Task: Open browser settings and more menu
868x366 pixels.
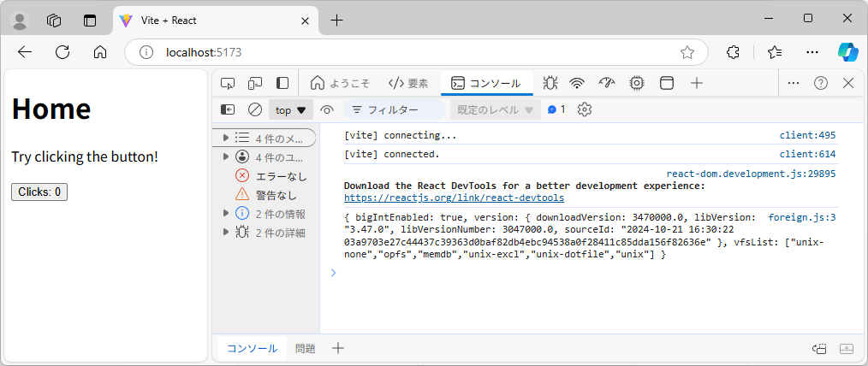Action: coord(812,52)
